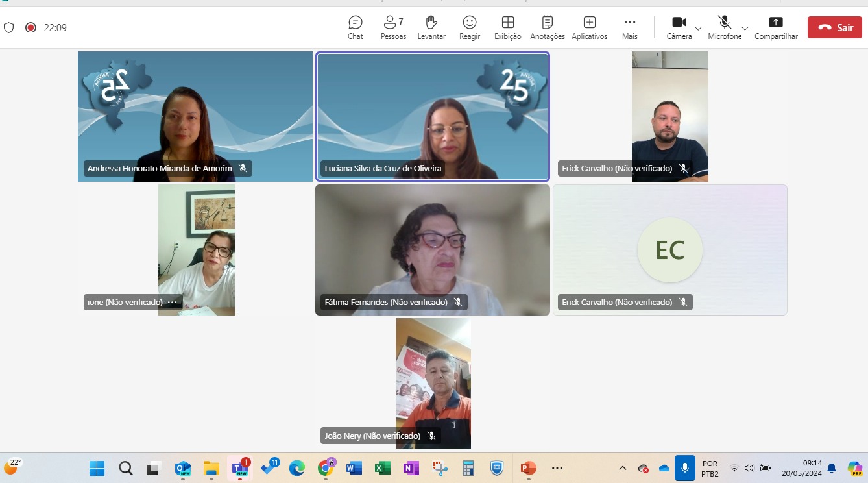Open Exibição view layout options
Screen dimensions: 868x483
[507, 28]
